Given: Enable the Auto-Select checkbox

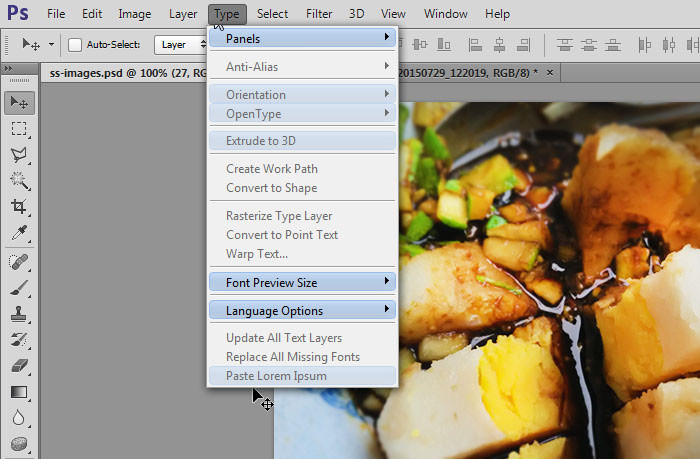Looking at the screenshot, I should (75, 45).
